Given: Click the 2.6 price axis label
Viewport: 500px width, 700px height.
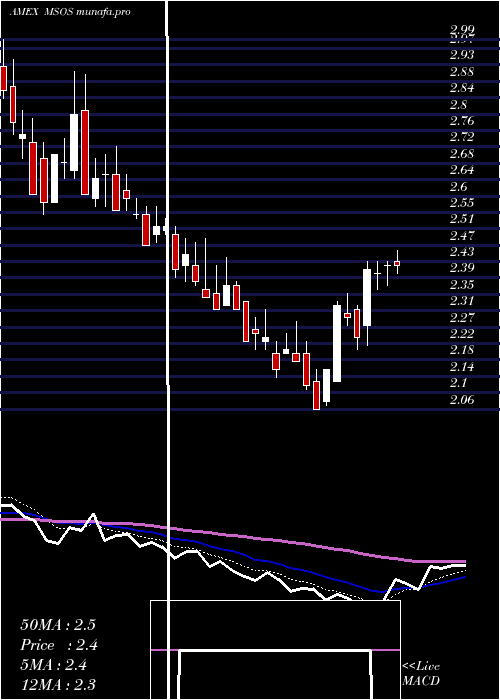Looking at the screenshot, I should 458,186.
